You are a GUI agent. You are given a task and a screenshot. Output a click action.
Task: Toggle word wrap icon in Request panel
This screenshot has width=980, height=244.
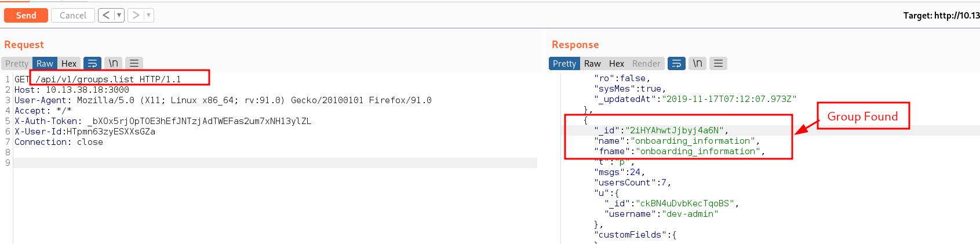pos(93,63)
